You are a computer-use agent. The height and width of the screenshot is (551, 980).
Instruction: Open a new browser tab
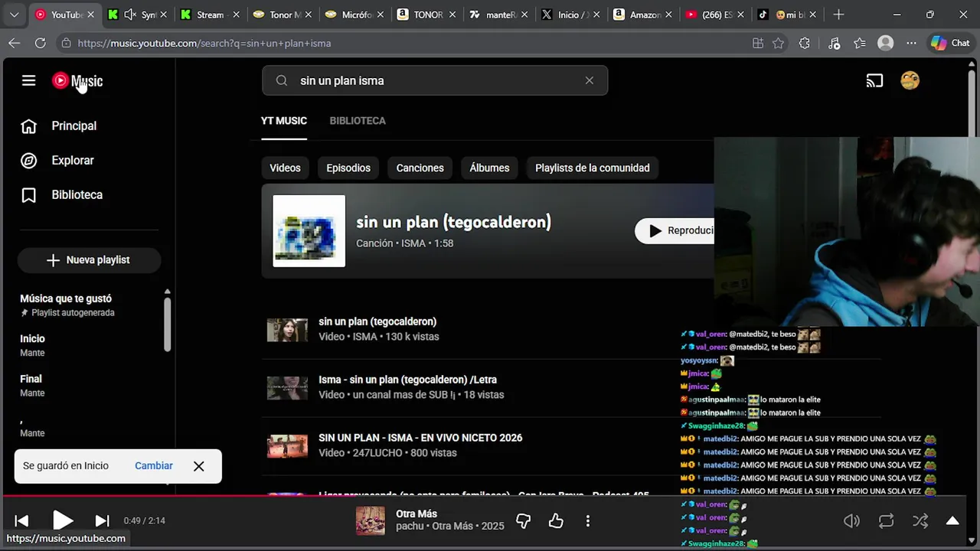pyautogui.click(x=838, y=15)
